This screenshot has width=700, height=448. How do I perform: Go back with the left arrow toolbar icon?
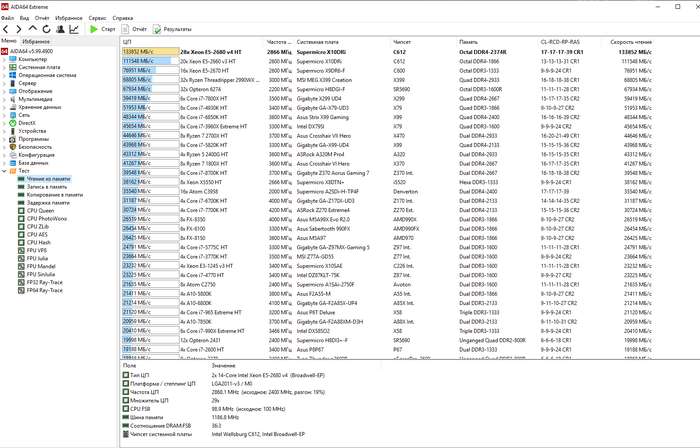coord(6,29)
